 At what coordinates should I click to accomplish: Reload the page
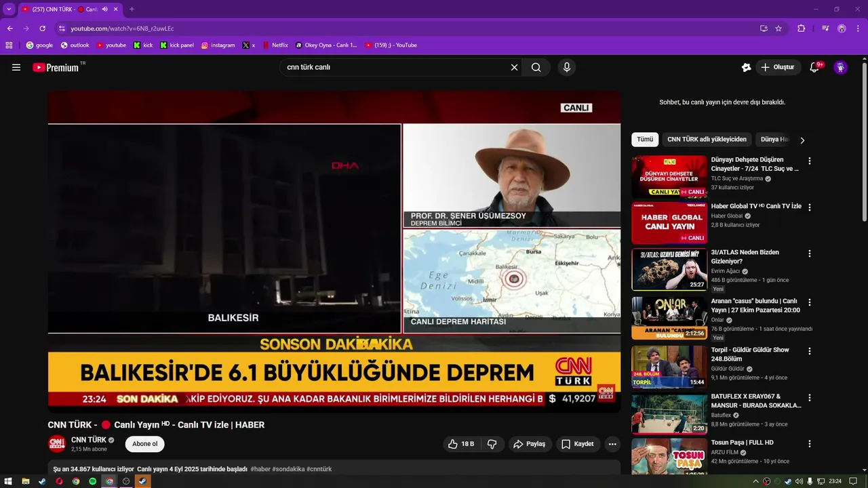click(x=42, y=28)
